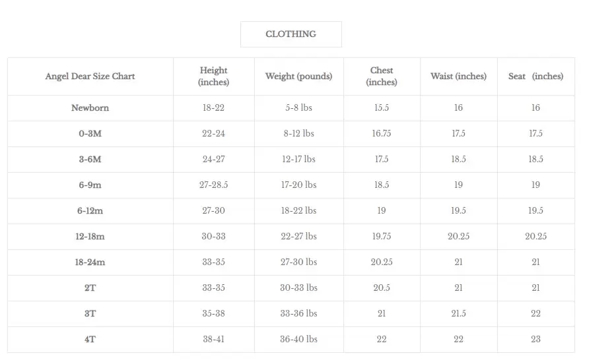Select the Angel Dear Size Chart header
The height and width of the screenshot is (364, 589).
point(90,76)
